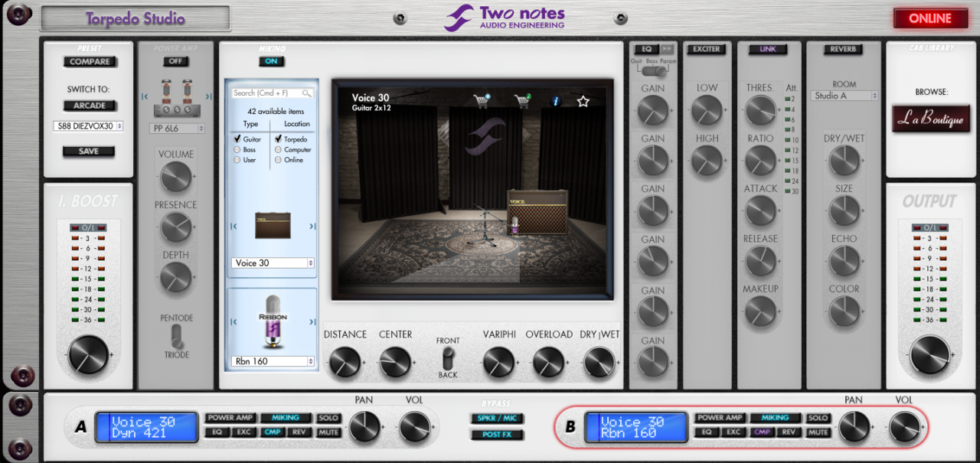This screenshot has width=980, height=463.
Task: Mute channel B
Action: tap(818, 432)
